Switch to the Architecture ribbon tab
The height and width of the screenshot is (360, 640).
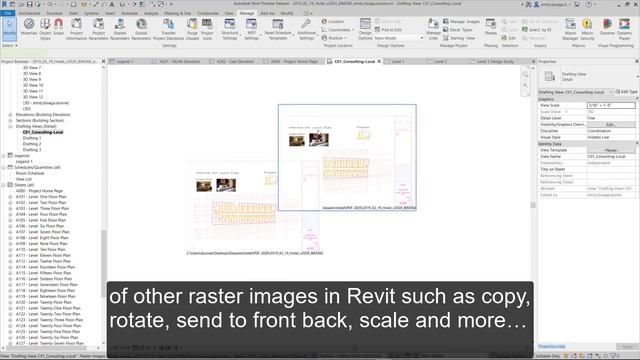point(30,13)
